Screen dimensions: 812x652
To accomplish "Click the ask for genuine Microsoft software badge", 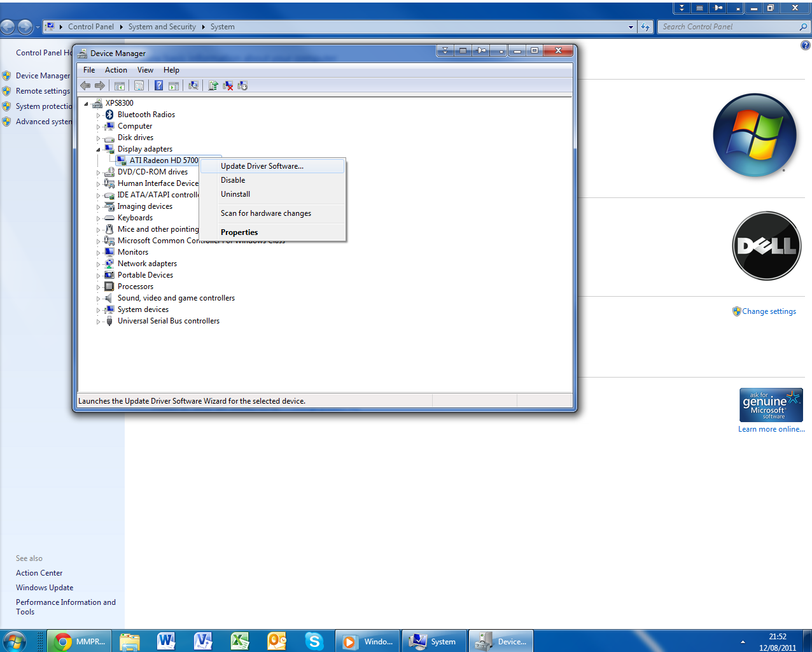I will click(771, 405).
